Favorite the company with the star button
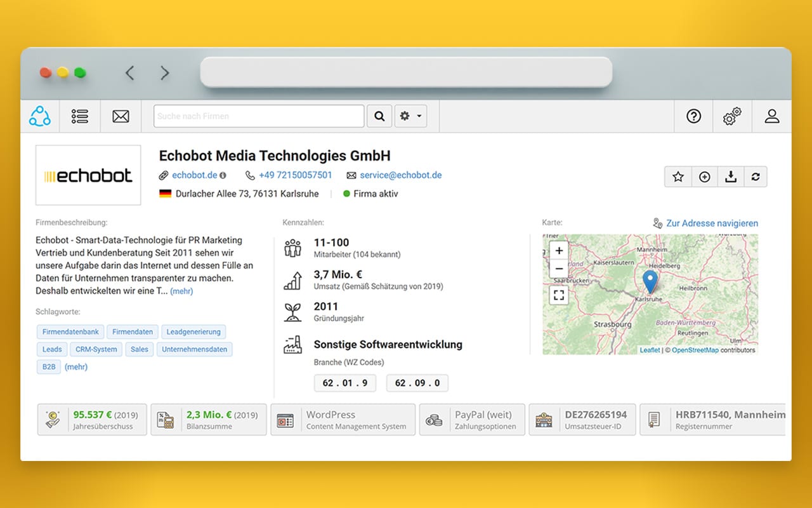 678,177
